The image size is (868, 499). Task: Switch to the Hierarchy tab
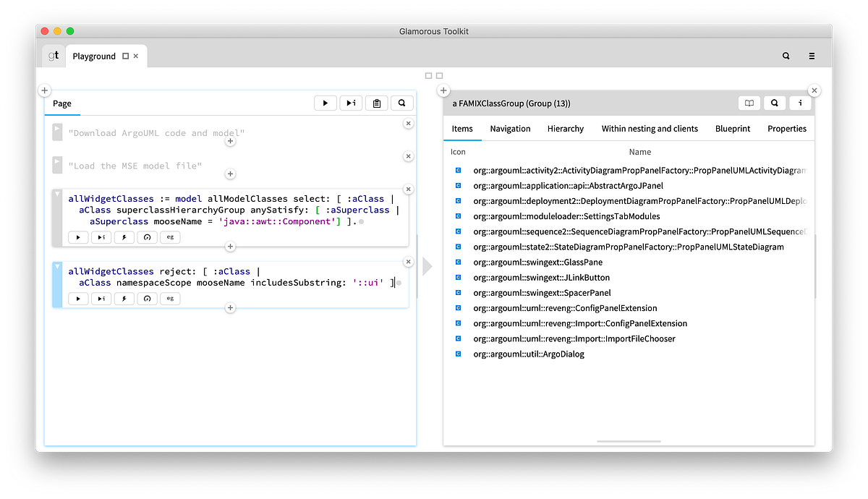pyautogui.click(x=566, y=129)
